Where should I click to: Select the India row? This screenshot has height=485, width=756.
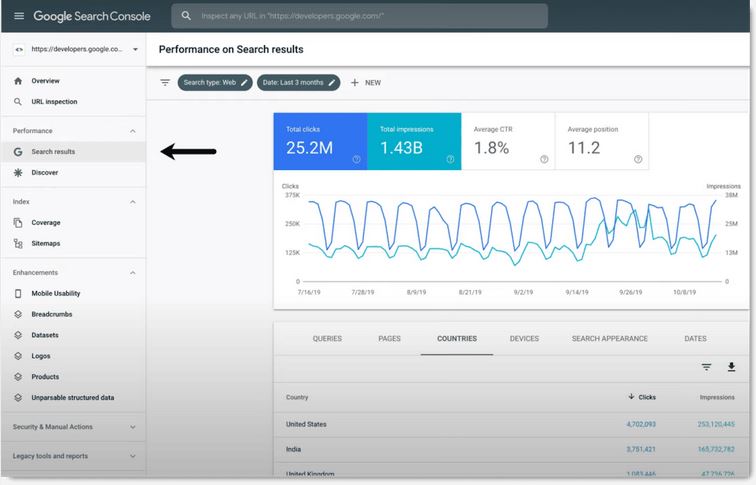[x=511, y=449]
